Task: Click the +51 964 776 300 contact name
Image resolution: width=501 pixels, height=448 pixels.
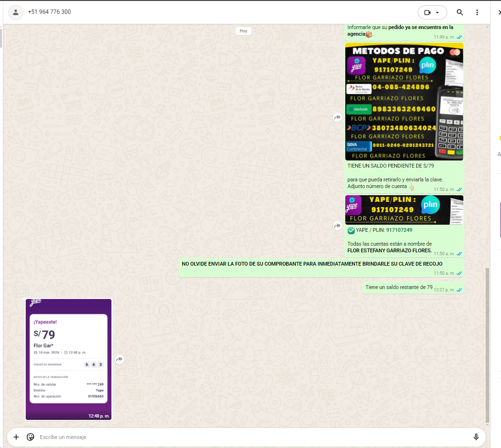Action: [49, 12]
